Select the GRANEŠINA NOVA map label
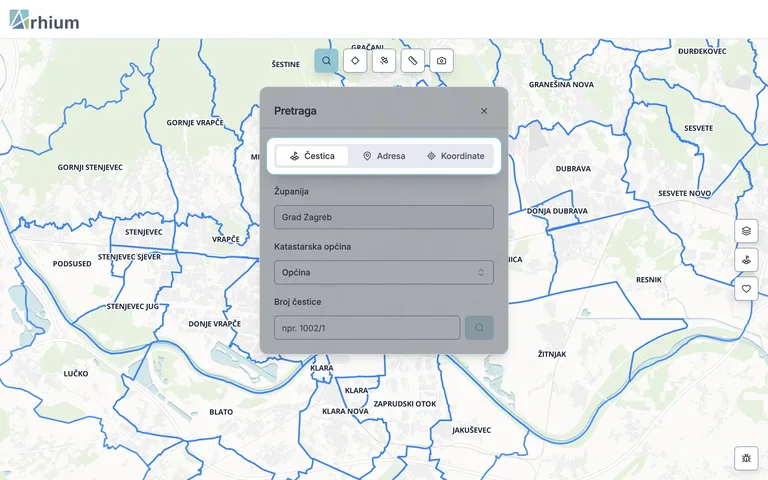768x480 pixels. click(561, 85)
